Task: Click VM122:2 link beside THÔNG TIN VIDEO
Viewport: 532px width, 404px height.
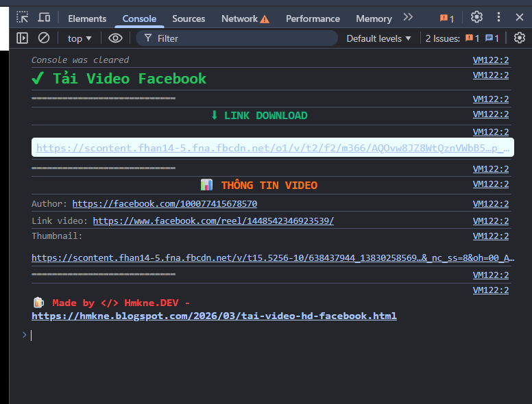Action: (x=491, y=184)
